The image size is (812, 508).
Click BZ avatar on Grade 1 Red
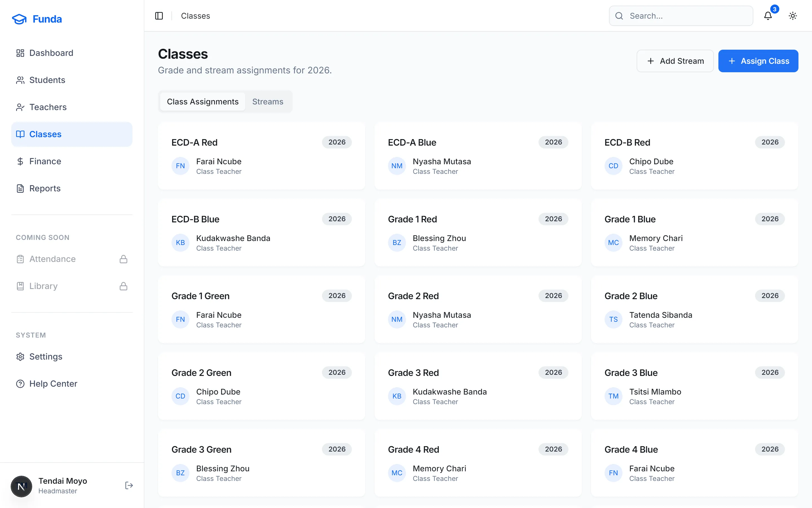click(397, 243)
